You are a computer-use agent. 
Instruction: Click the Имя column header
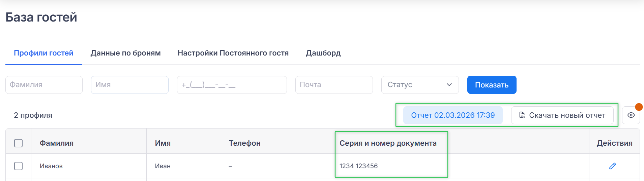163,143
